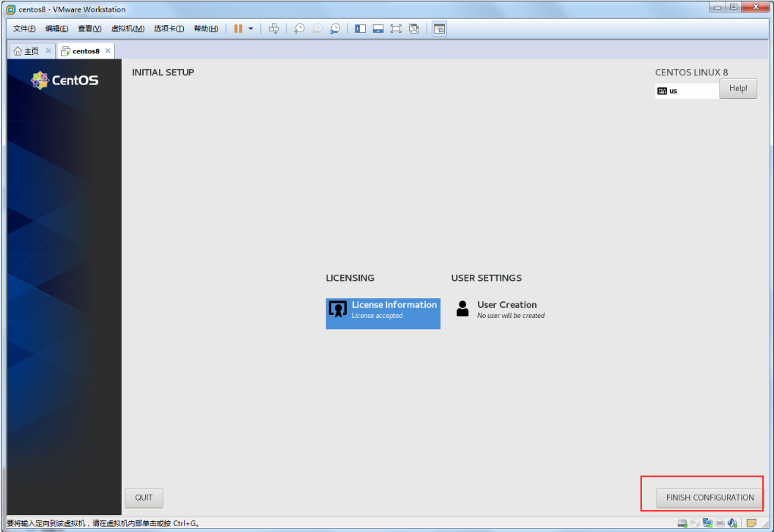The width and height of the screenshot is (774, 532).
Task: Toggle the library sidebar view icon
Action: pos(360,29)
